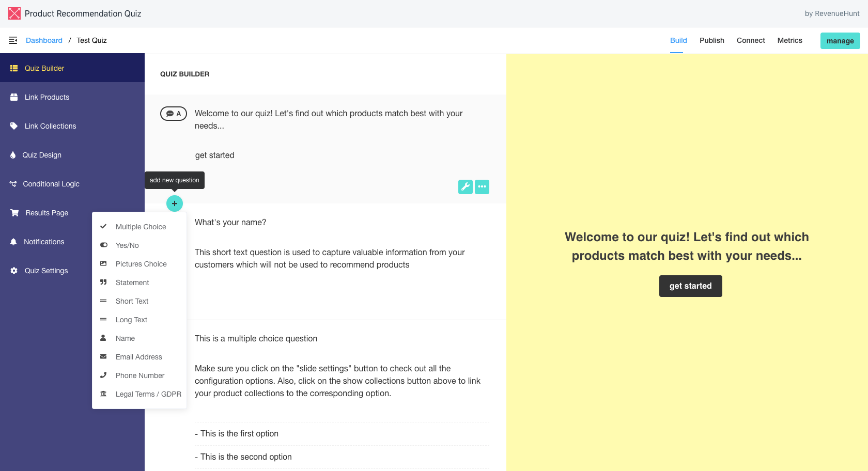Pick Phone Number question type
This screenshot has height=471, width=868.
click(139, 375)
